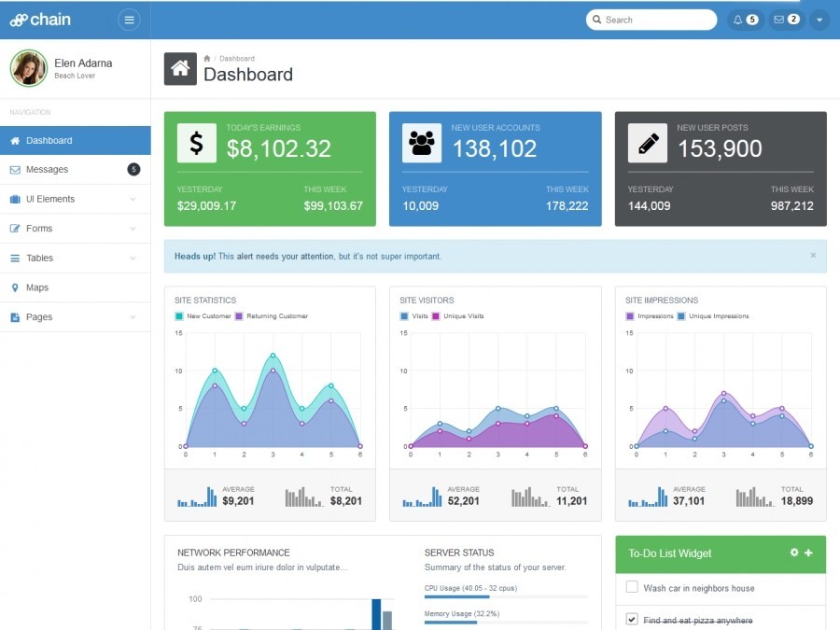Toggle Unique Impressions legend swatch
Image resolution: width=840 pixels, height=630 pixels.
click(x=681, y=316)
